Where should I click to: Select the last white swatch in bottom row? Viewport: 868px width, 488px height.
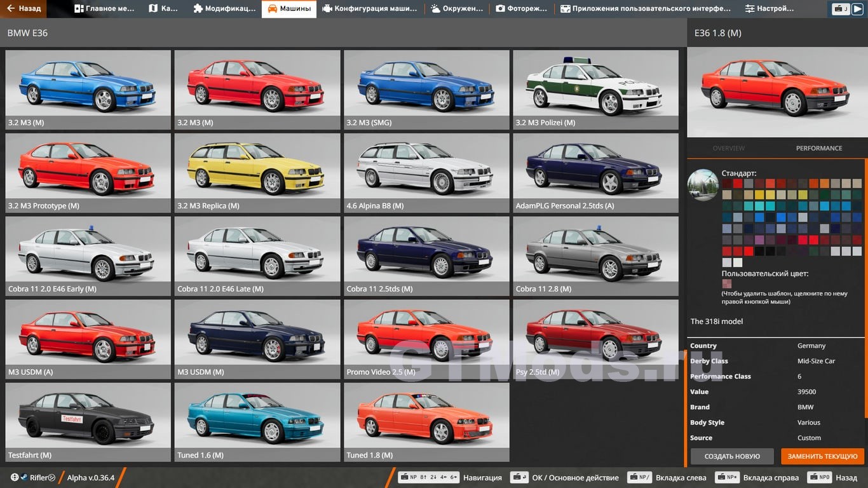click(x=738, y=262)
